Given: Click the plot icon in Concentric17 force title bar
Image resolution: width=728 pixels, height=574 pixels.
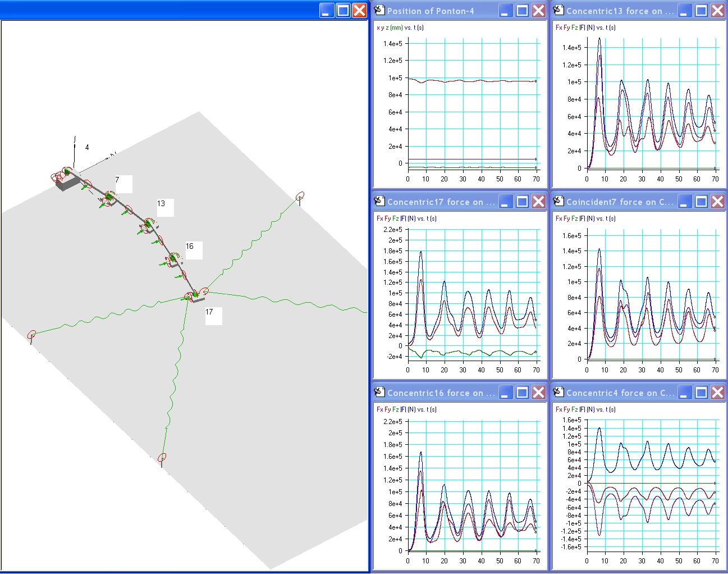Looking at the screenshot, I should click(379, 201).
